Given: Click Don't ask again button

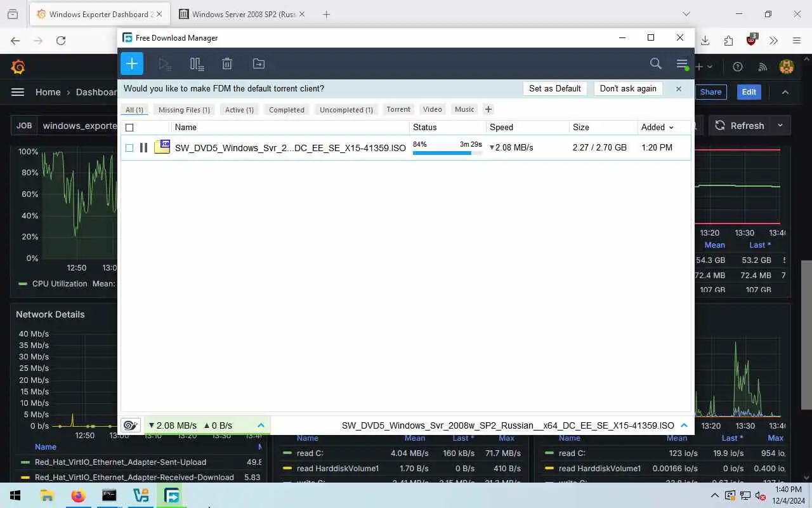Looking at the screenshot, I should [628, 88].
